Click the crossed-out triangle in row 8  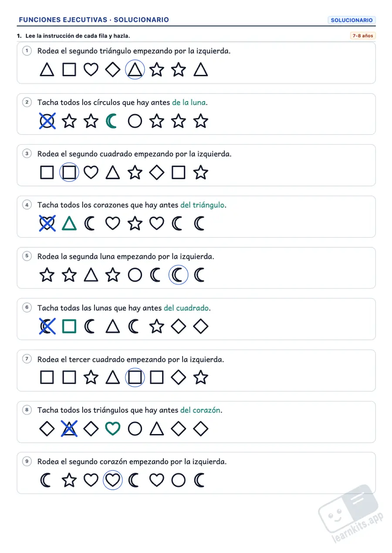pos(69,429)
